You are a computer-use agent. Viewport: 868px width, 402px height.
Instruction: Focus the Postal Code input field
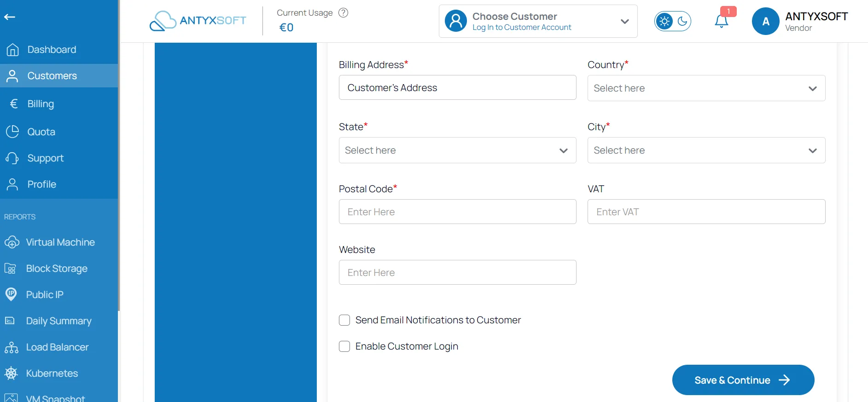(457, 212)
